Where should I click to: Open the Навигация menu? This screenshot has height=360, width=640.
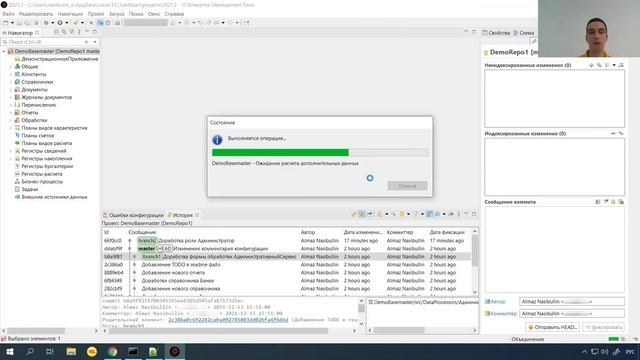coord(70,14)
